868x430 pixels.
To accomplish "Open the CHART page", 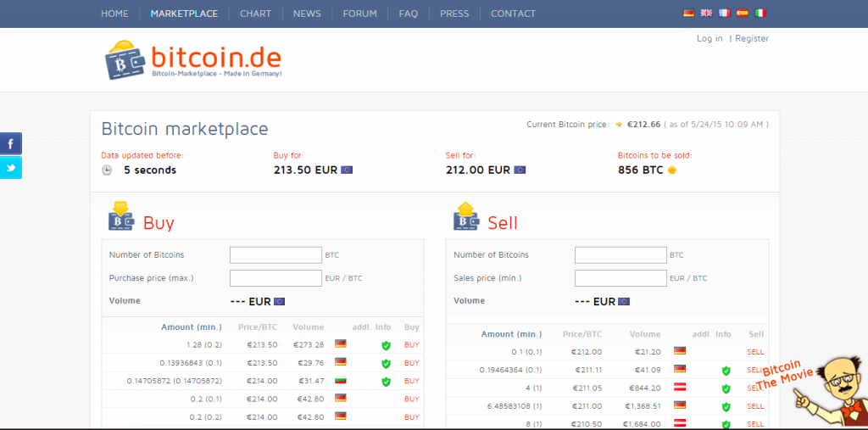I will pyautogui.click(x=256, y=14).
